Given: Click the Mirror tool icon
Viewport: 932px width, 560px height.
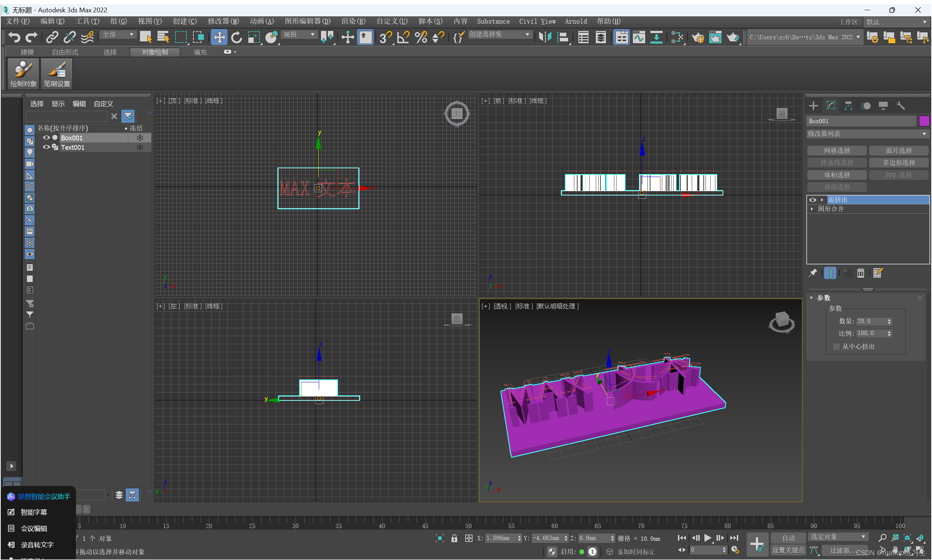Looking at the screenshot, I should point(545,37).
